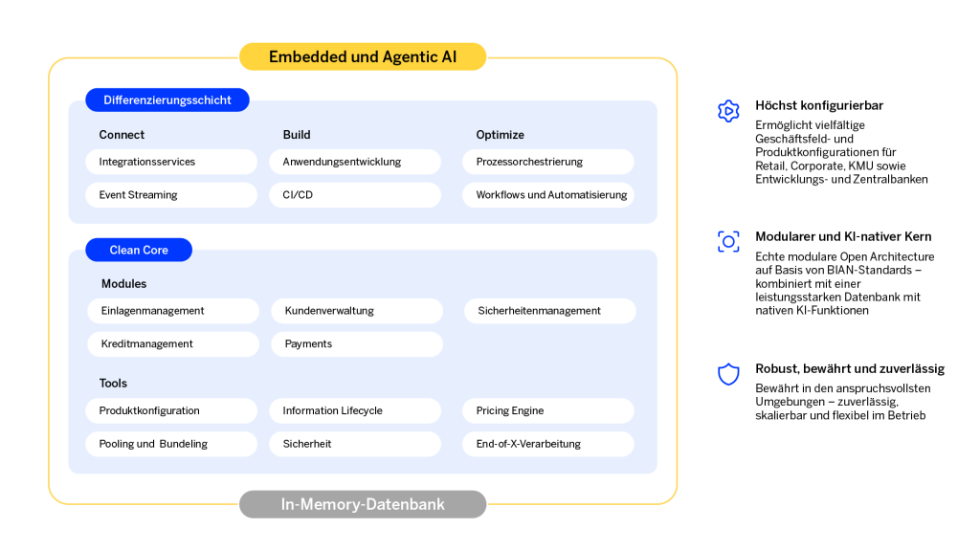
Task: Click the Sicherheit tool pill
Action: [355, 444]
